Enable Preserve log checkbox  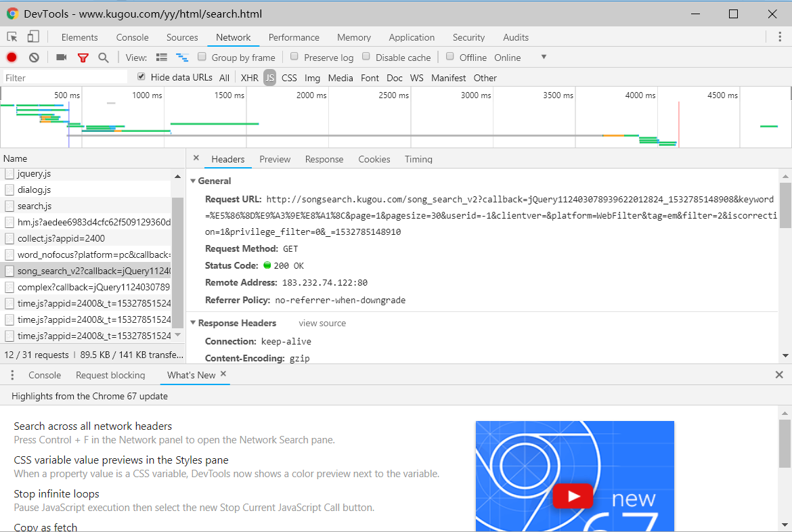pyautogui.click(x=294, y=57)
